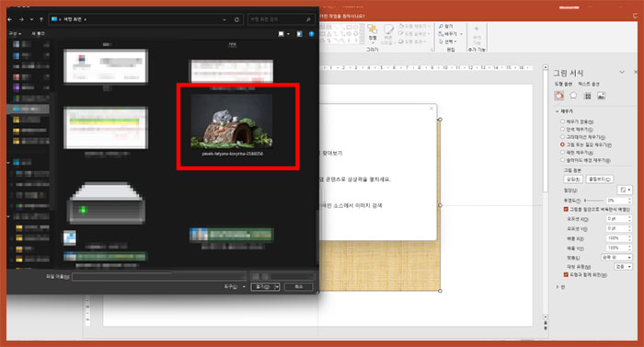The width and height of the screenshot is (644, 347).
Task: Open the 구성 (Organize) menu in dialog
Action: 15,33
